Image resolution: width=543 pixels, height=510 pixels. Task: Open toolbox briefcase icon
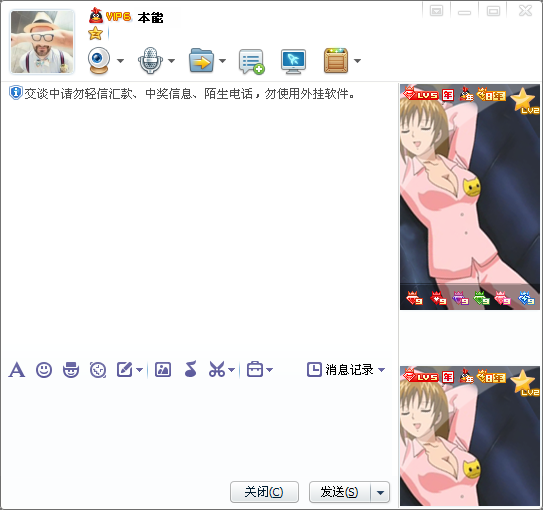click(255, 369)
